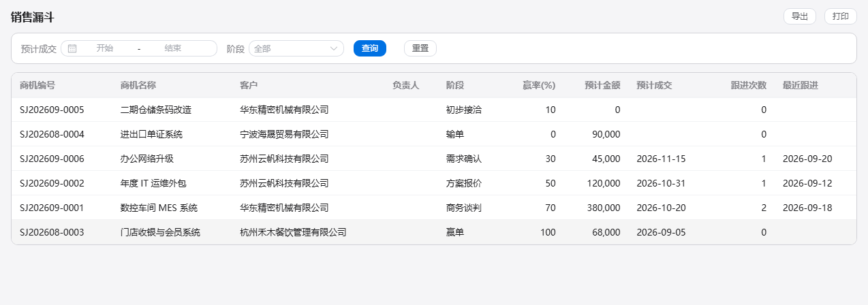Select row SJ202609-0001
The image size is (868, 305).
point(434,208)
